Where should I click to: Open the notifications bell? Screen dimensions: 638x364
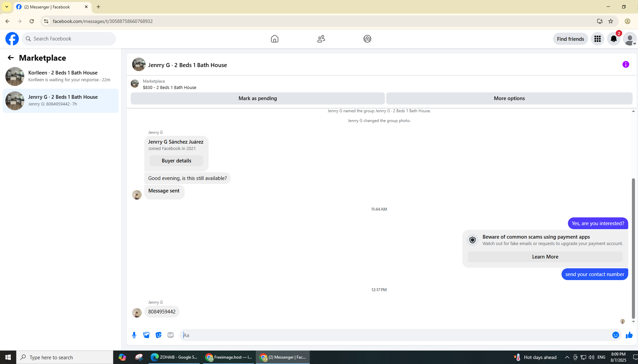pyautogui.click(x=614, y=39)
